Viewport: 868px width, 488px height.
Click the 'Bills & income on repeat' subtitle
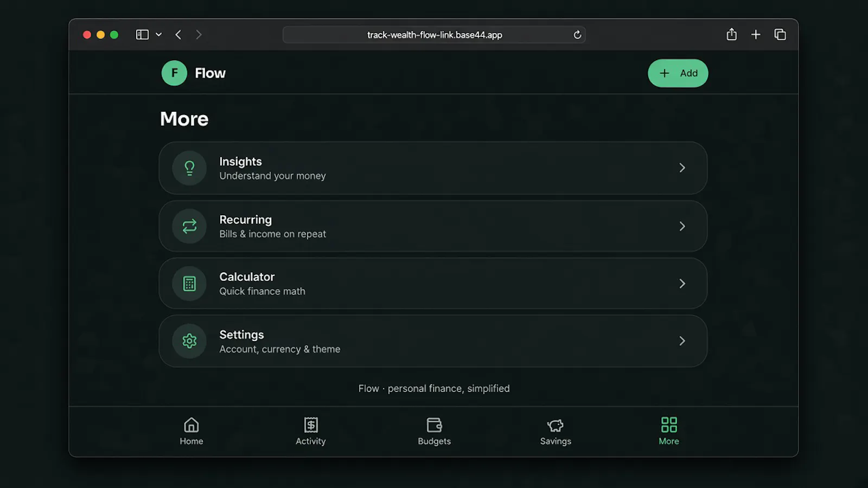coord(272,234)
